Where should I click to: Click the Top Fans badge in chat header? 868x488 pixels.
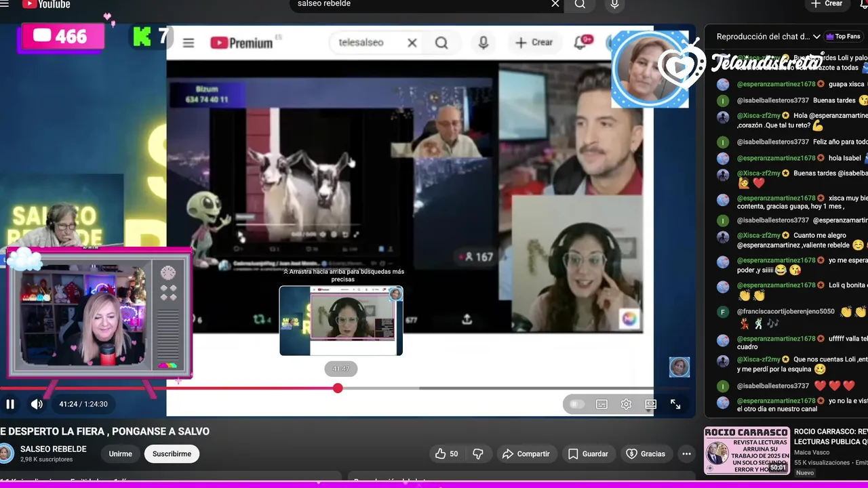coord(842,37)
